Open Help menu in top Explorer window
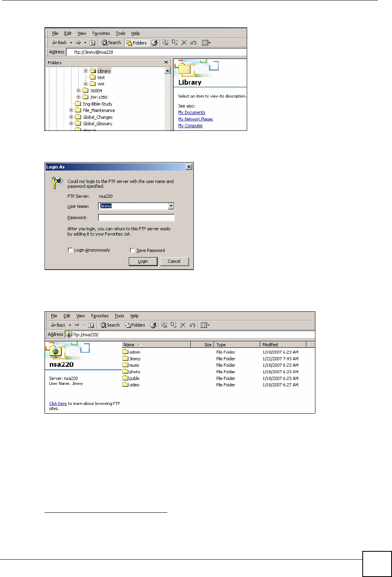This screenshot has height=577, width=392. pos(136,33)
